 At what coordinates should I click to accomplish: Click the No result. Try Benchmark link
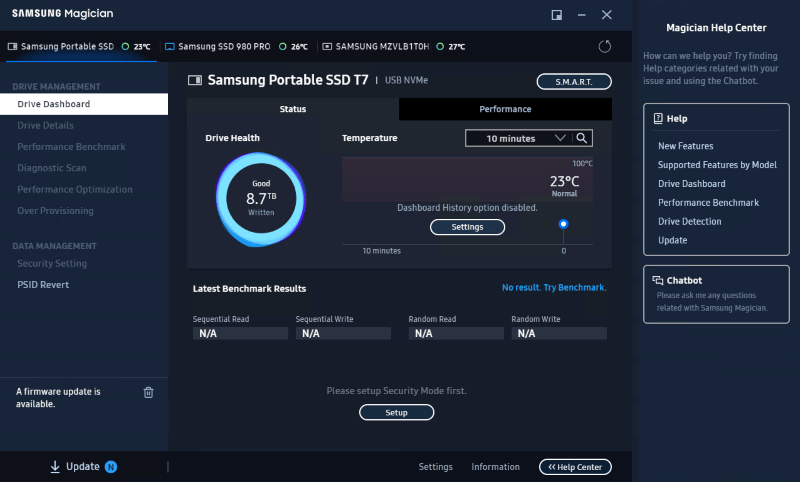coord(554,288)
